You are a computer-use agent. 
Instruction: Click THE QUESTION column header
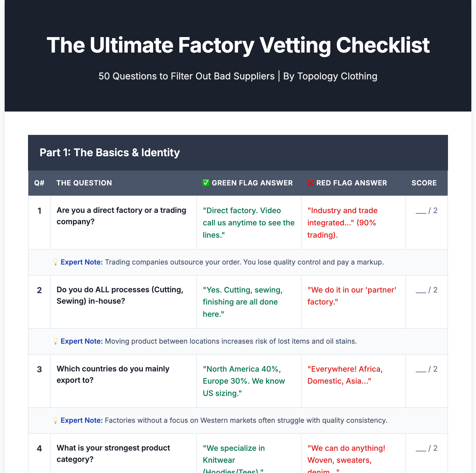point(84,183)
